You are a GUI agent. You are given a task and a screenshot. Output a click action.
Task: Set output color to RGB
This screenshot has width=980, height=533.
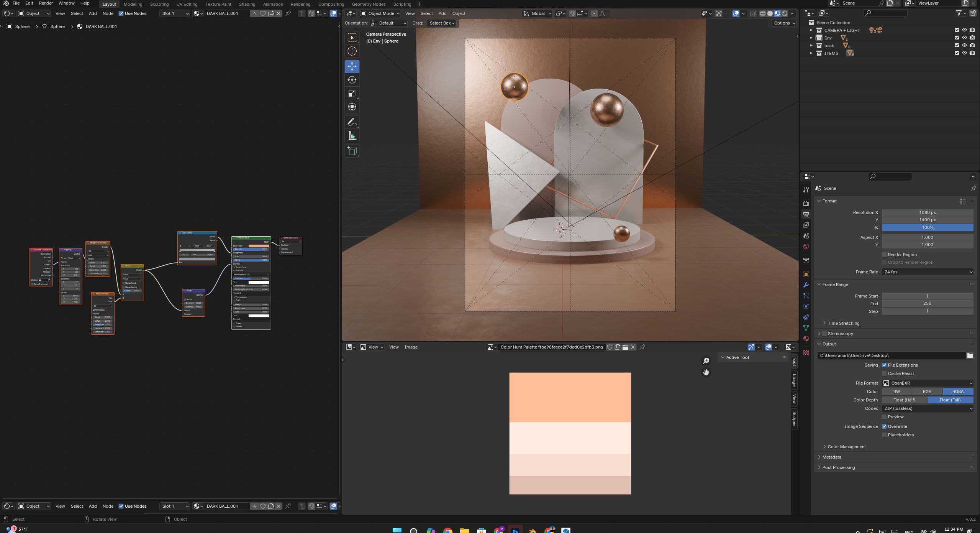coord(927,392)
